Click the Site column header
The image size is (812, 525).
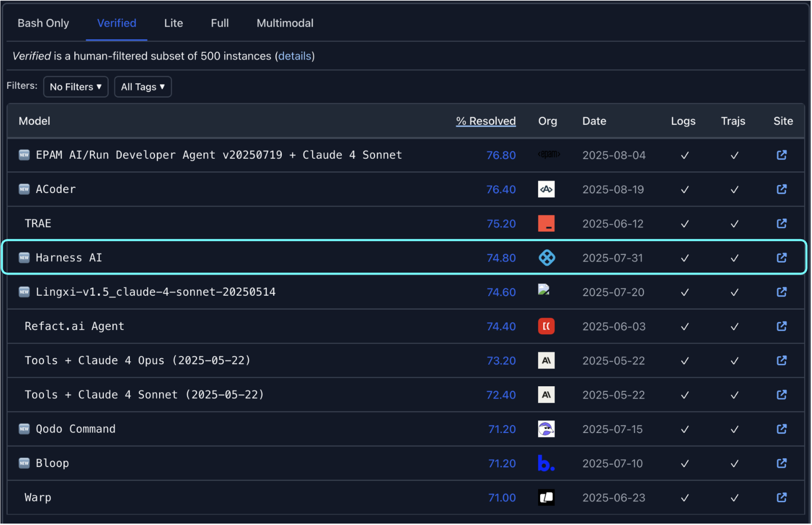[783, 121]
